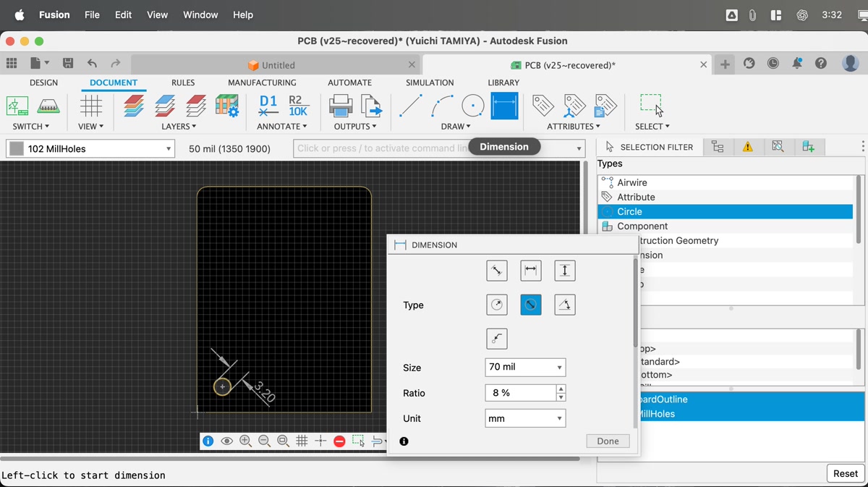
Task: Choose parallel dimension type
Action: click(x=497, y=271)
